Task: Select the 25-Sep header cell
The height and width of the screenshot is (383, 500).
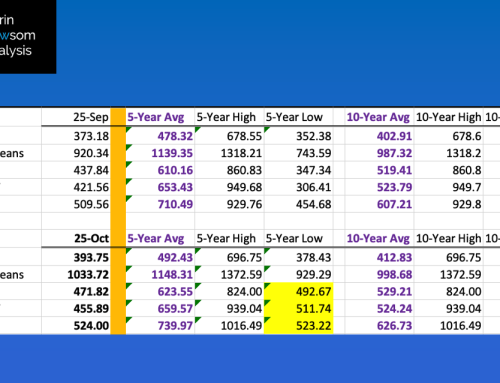Action: coord(76,117)
